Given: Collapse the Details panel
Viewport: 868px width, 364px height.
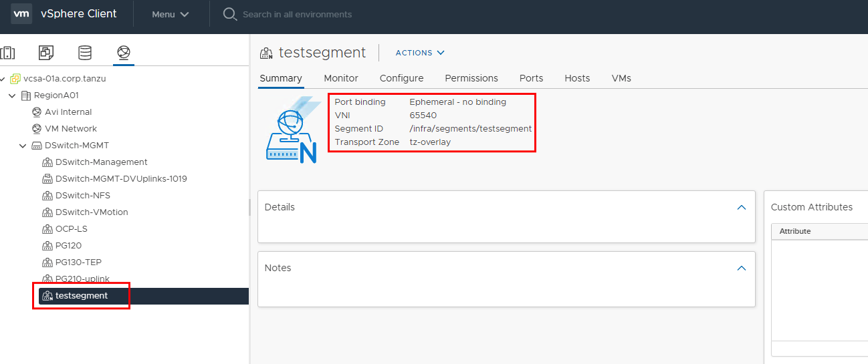Looking at the screenshot, I should [741, 207].
